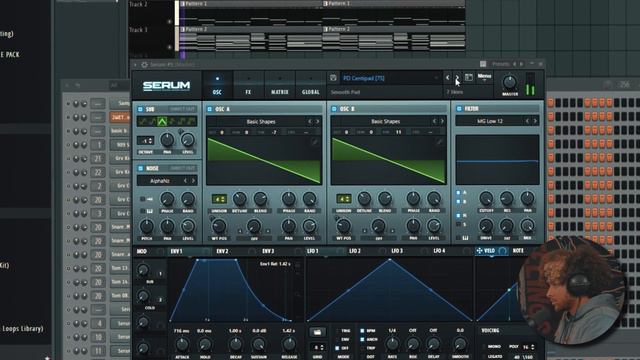The height and width of the screenshot is (360, 640).
Task: Toggle filter routing for noise N
Action: coord(458,215)
